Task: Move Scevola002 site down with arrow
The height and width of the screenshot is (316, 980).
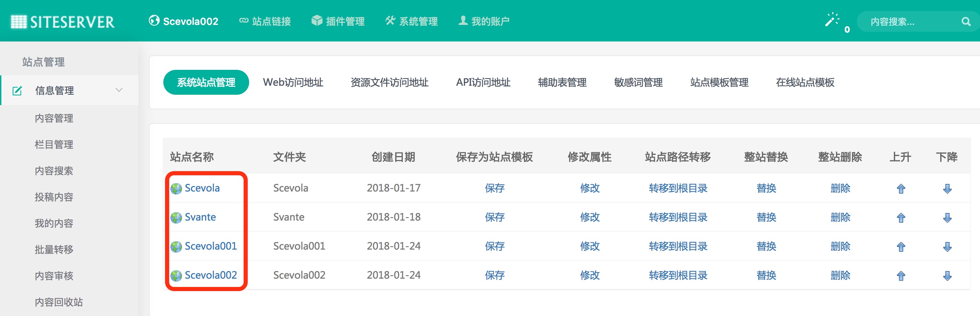Action: click(947, 276)
